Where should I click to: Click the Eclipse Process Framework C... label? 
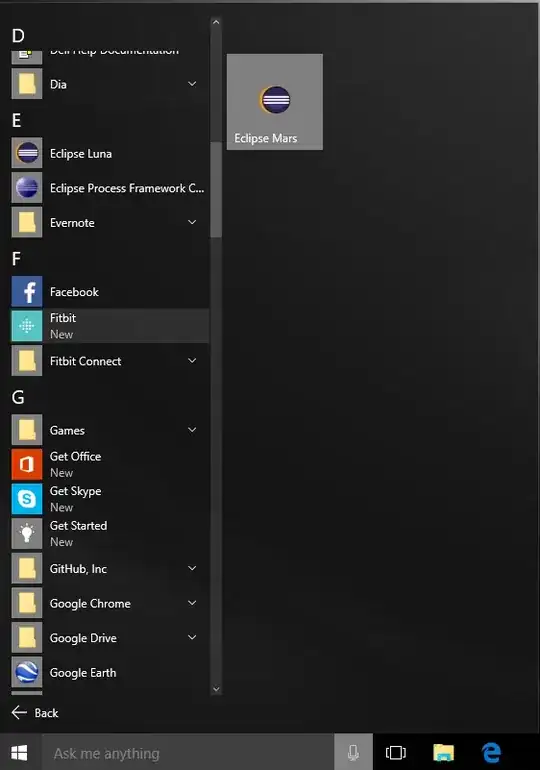(127, 188)
